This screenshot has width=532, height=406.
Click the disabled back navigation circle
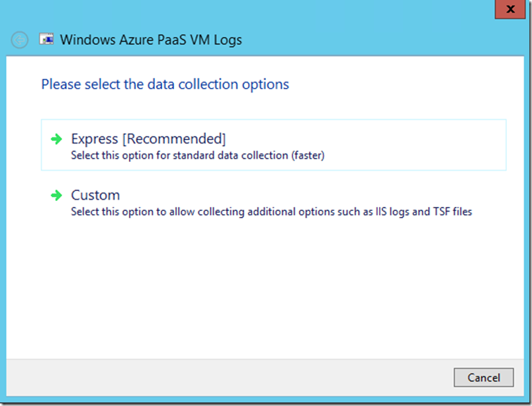click(x=19, y=40)
